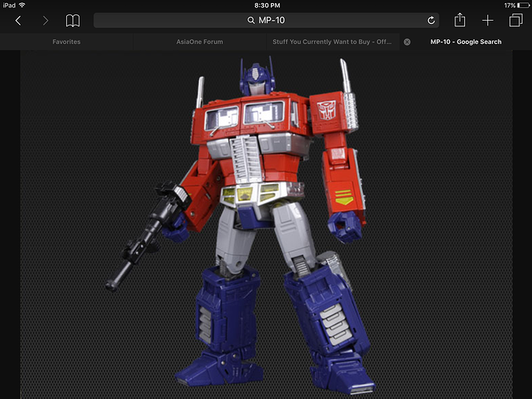This screenshot has height=399, width=532.
Task: Tap the 8:30 PM status bar clock
Action: (x=266, y=5)
